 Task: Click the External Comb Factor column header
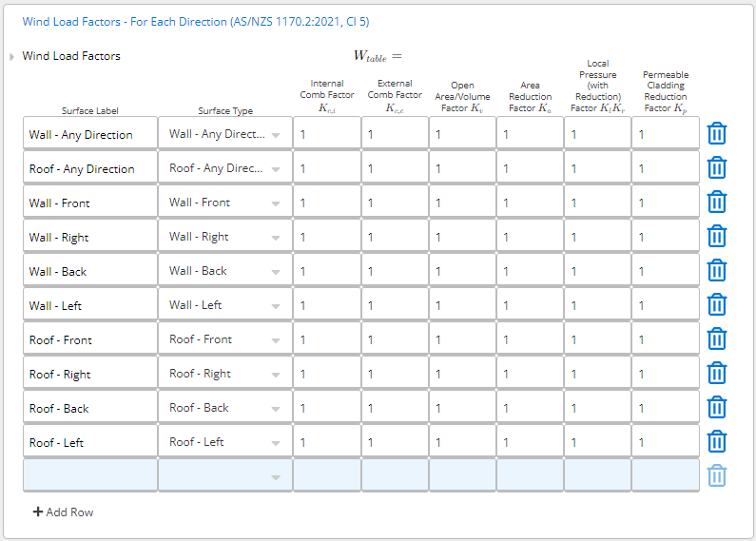[395, 96]
